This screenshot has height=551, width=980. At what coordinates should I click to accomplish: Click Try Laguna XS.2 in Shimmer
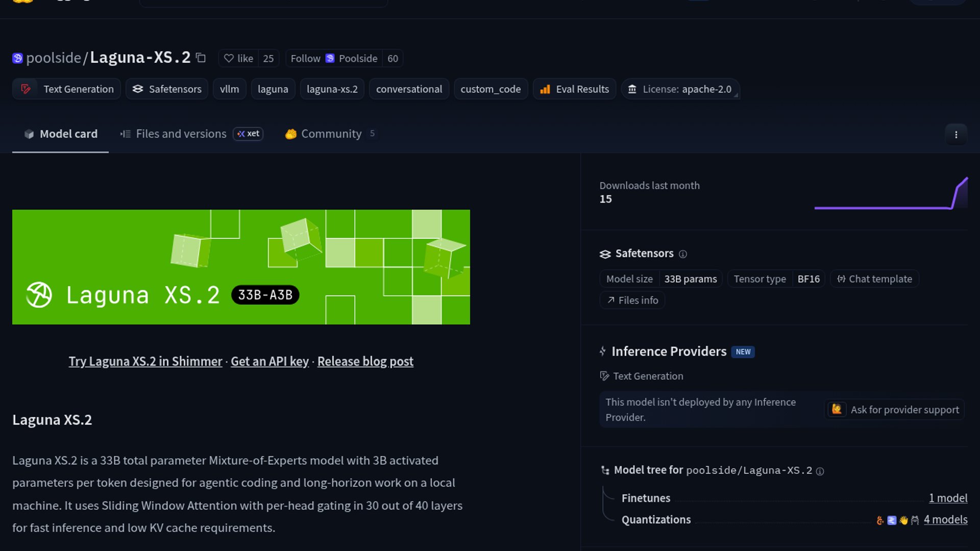click(x=145, y=361)
